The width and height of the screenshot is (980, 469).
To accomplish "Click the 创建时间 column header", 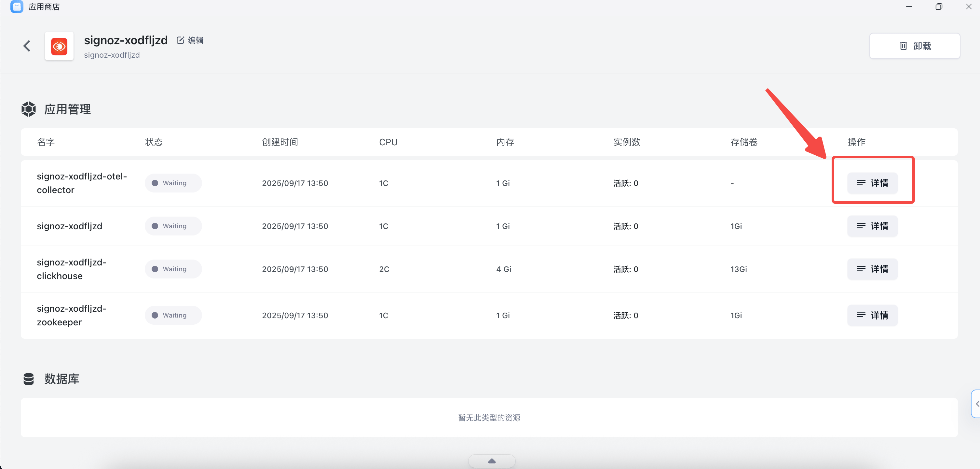I will click(279, 142).
